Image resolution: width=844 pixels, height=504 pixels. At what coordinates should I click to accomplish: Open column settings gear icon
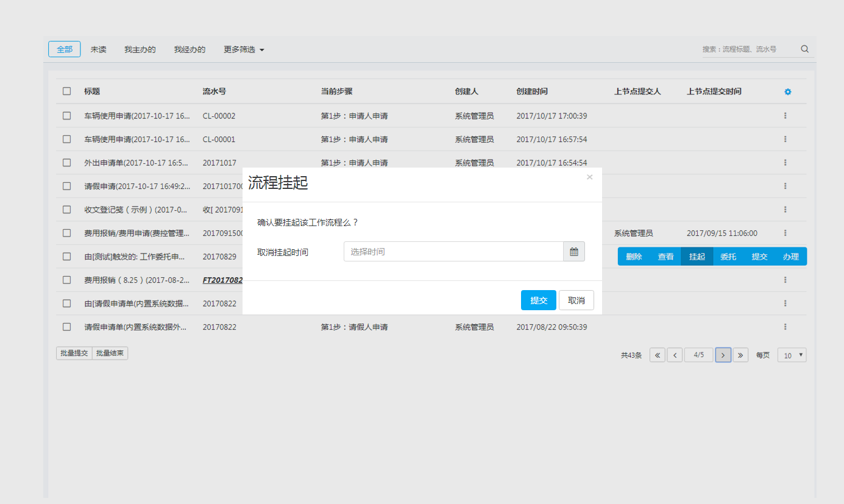(x=787, y=92)
